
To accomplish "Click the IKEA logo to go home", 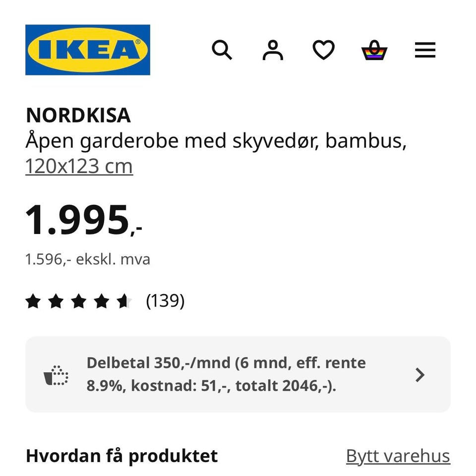I will pyautogui.click(x=88, y=50).
